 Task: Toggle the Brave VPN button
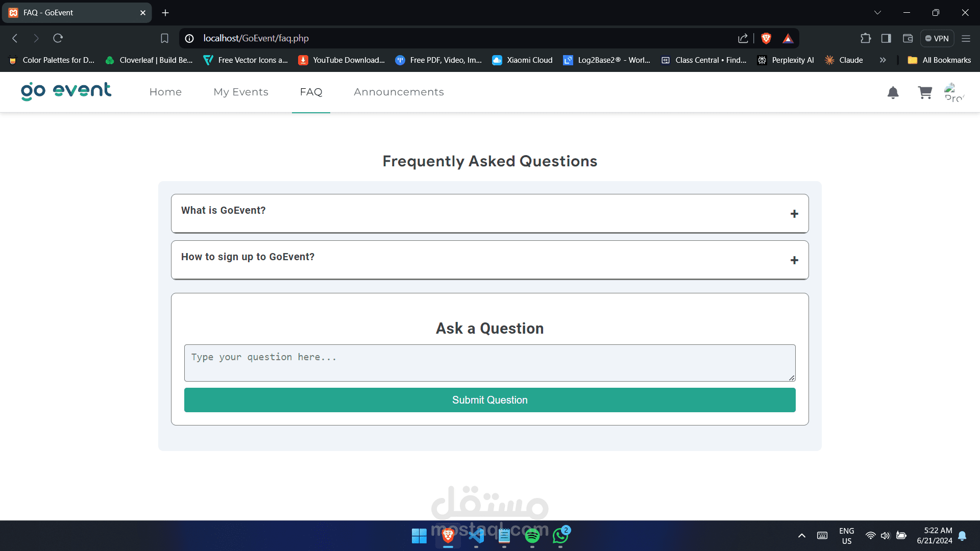point(937,38)
